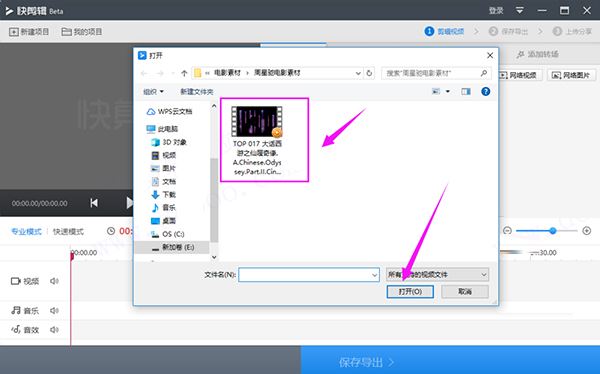Select the TOP 017 大话西游 video file
Viewport: 600px width, 374px height.
click(257, 140)
